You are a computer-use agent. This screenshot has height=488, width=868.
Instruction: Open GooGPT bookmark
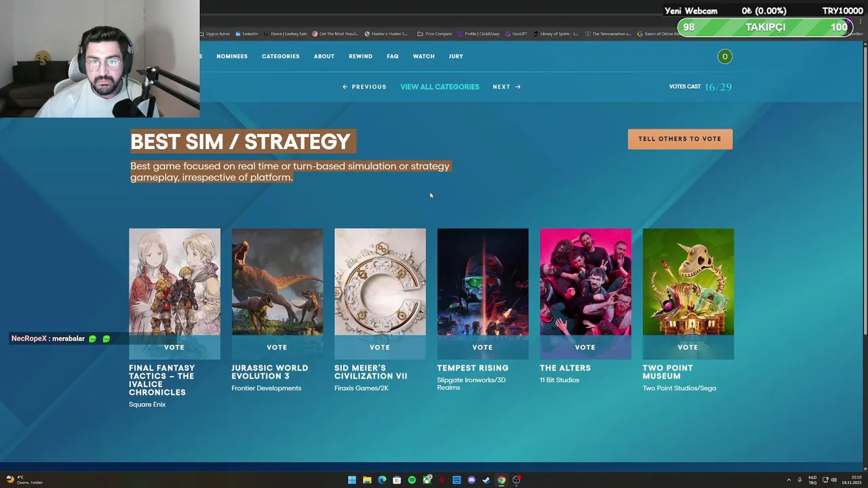516,34
